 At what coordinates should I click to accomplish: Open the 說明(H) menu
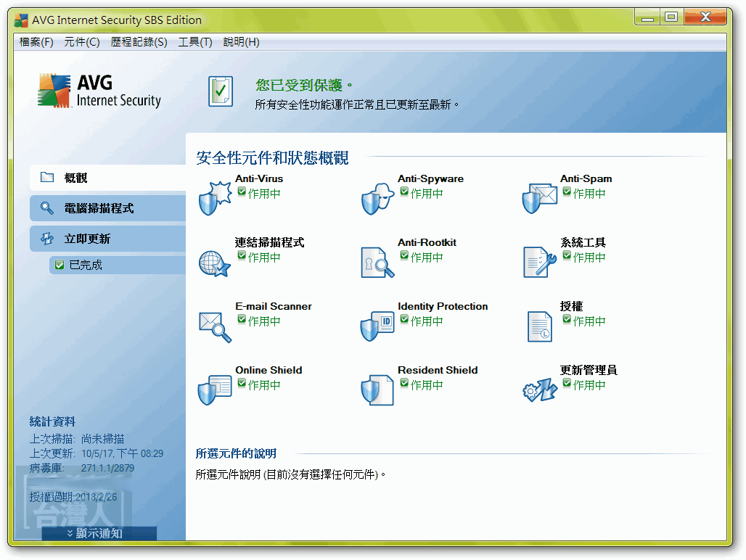tap(241, 42)
